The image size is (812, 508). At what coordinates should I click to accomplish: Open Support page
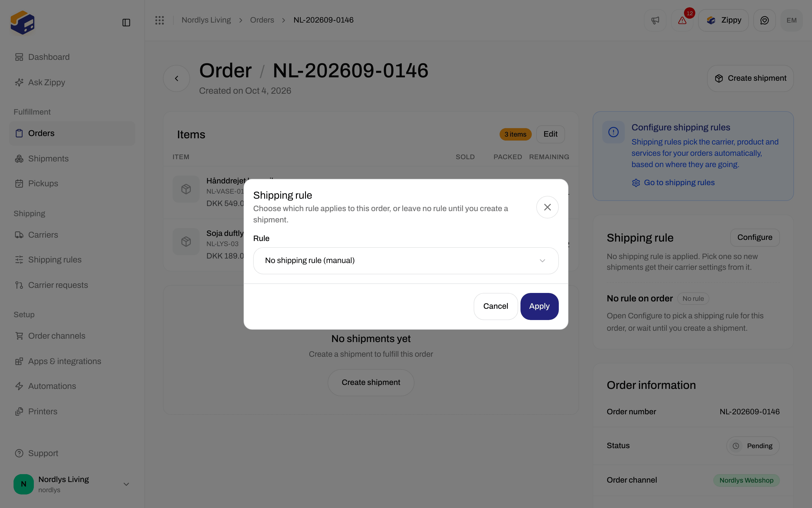(x=72, y=453)
